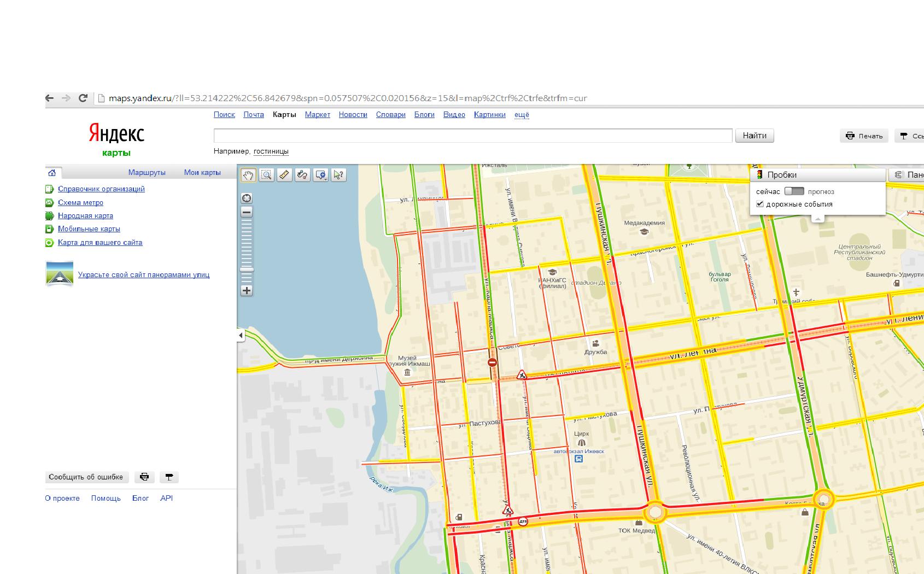This screenshot has width=924, height=574.
Task: Choose the route drawing tool
Action: coord(302,175)
